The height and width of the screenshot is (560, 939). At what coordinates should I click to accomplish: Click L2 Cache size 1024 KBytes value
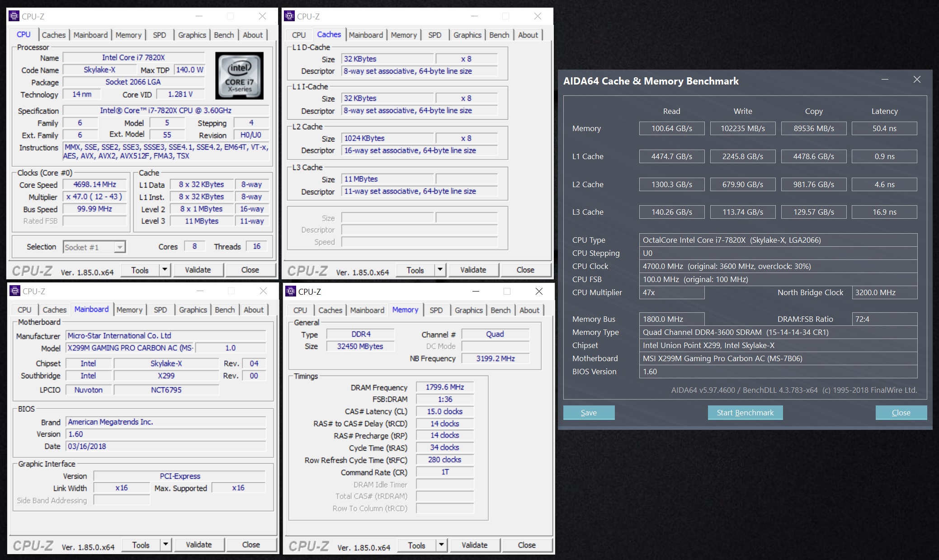[387, 138]
